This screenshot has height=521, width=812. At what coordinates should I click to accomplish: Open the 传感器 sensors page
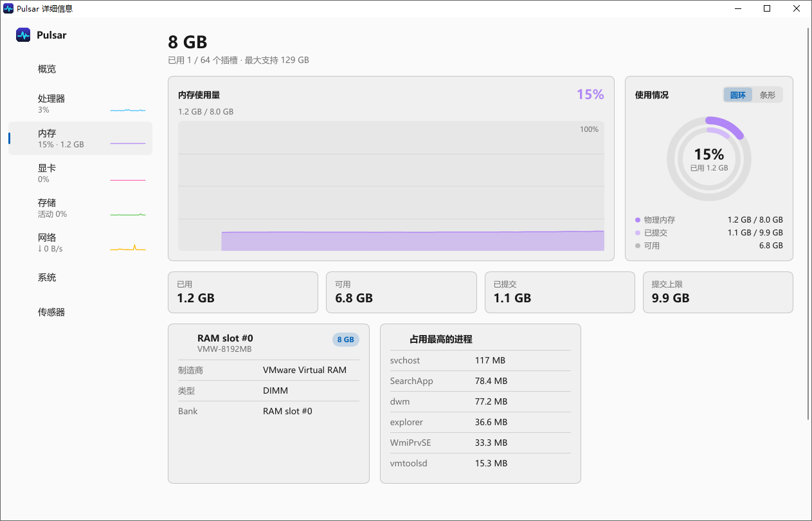point(80,313)
